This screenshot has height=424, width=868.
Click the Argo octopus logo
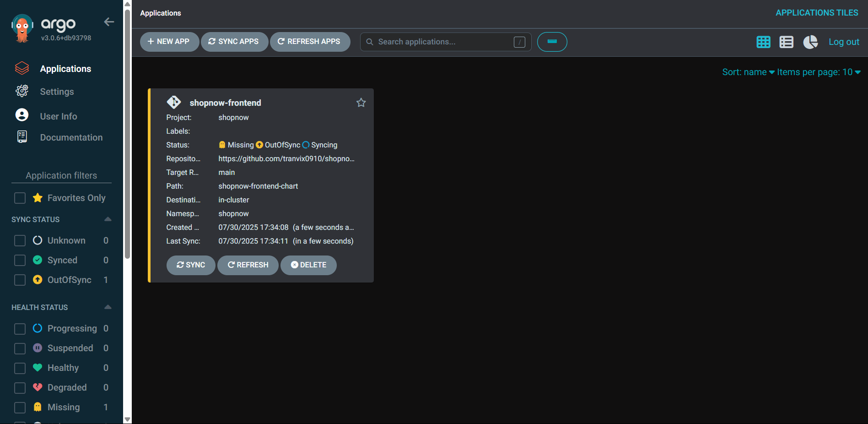22,28
